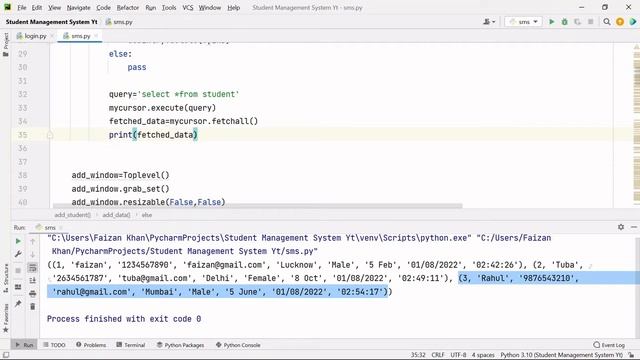Open Search Everywhere magnifier icon
This screenshot has height=360, width=640.
pos(607,22)
